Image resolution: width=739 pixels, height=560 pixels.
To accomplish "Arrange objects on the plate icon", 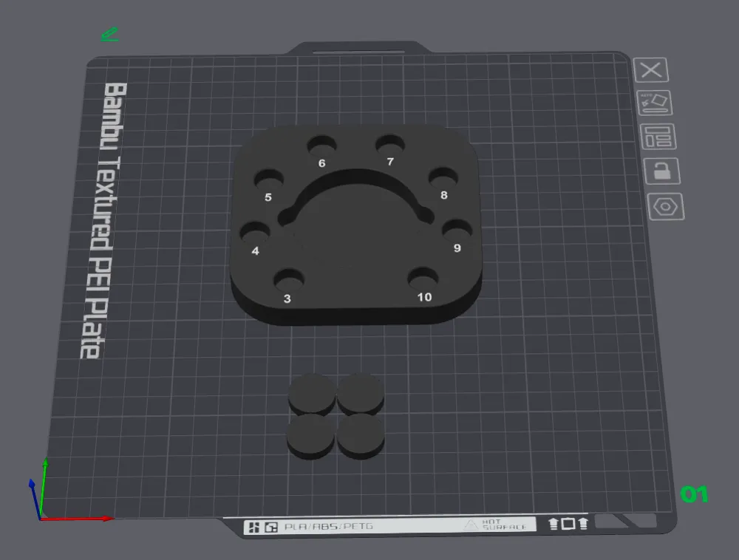I will tap(658, 137).
